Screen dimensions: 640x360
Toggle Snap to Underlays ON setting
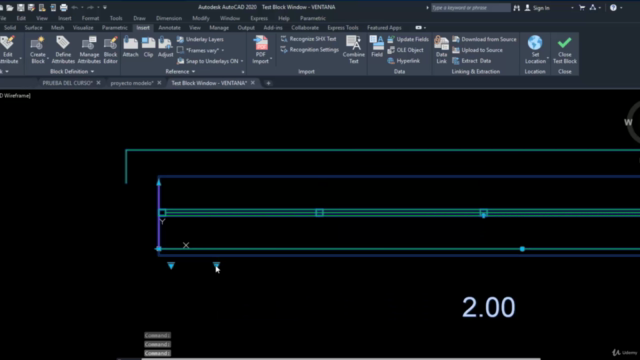point(208,61)
